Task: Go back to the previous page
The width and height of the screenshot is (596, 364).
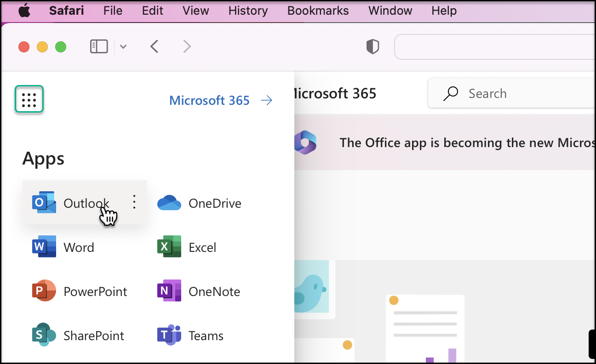Action: point(155,46)
